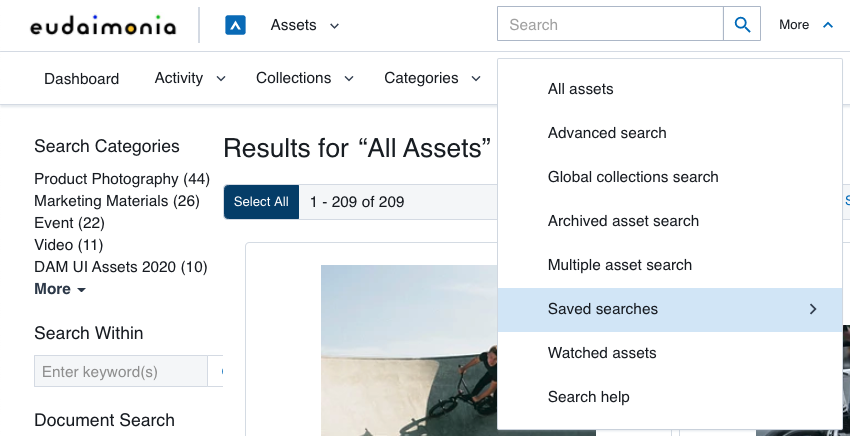Click the blue Assets app icon

pyautogui.click(x=235, y=25)
